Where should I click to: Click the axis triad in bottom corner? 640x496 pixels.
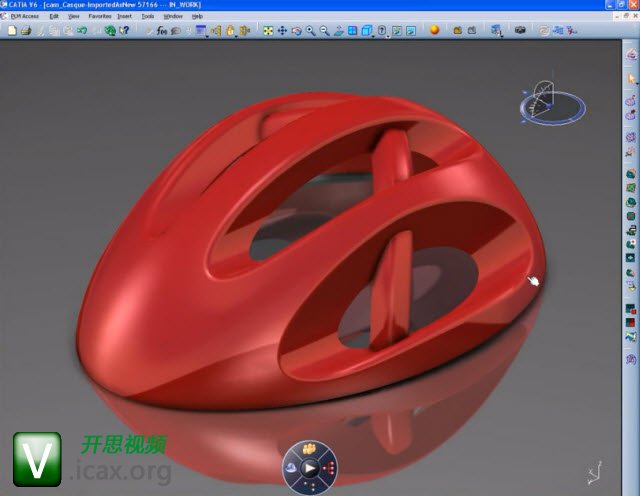595,472
